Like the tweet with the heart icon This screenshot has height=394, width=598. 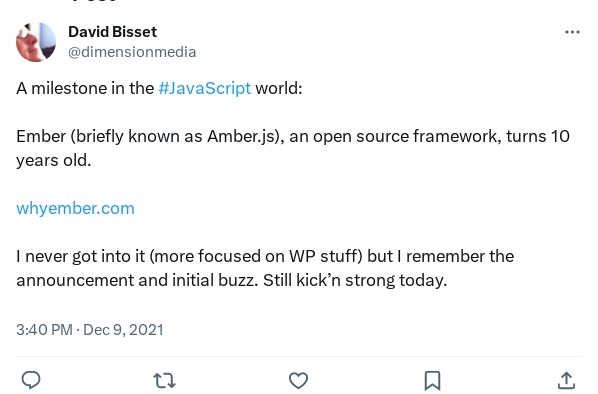click(298, 380)
